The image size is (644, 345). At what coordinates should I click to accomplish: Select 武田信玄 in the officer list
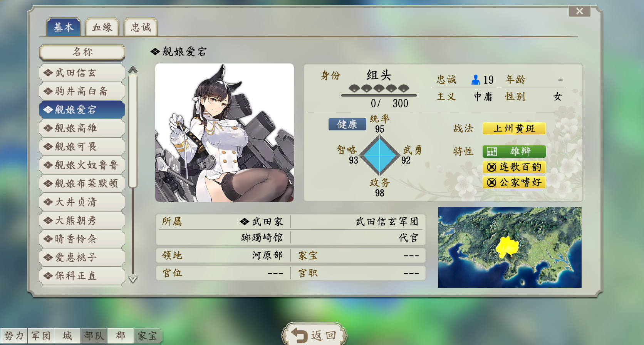tap(82, 73)
